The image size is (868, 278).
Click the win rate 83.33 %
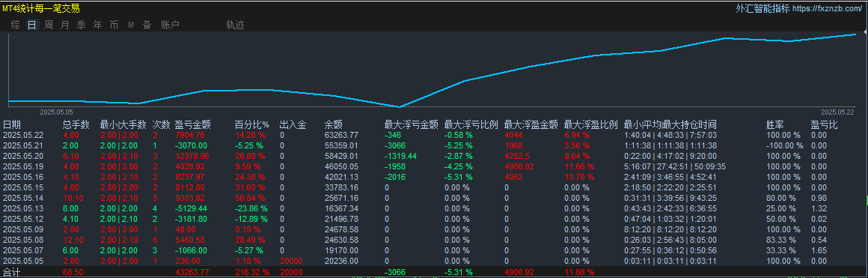782,241
